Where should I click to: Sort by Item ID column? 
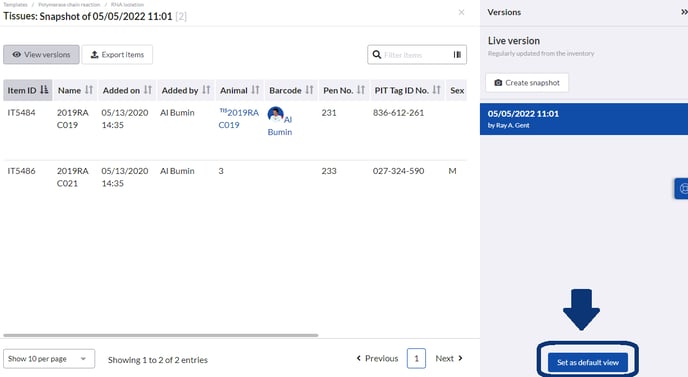point(28,90)
